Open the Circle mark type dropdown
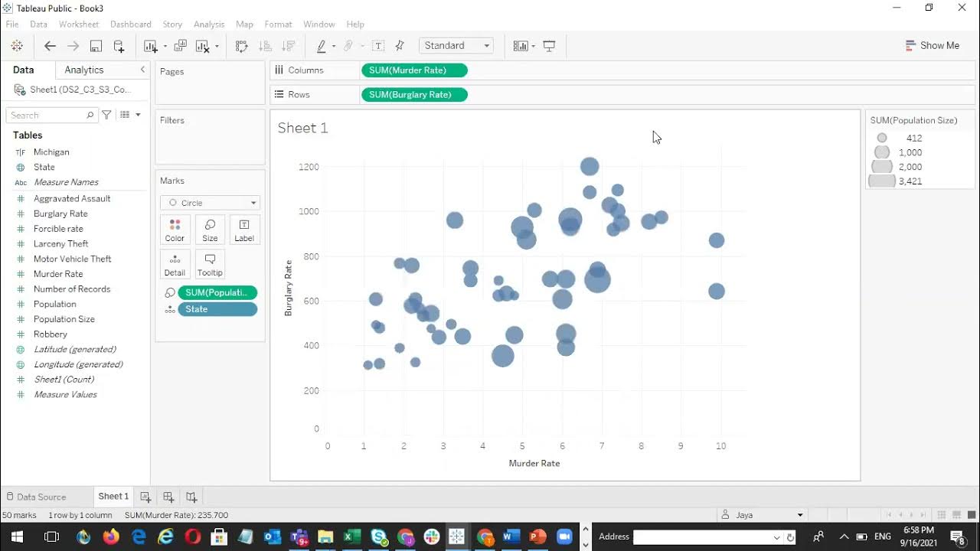 click(x=210, y=203)
